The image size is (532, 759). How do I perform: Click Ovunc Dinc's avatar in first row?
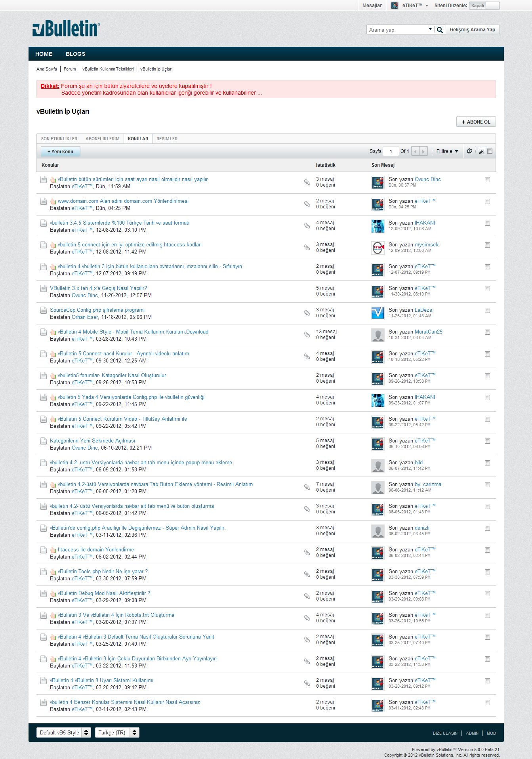(378, 183)
